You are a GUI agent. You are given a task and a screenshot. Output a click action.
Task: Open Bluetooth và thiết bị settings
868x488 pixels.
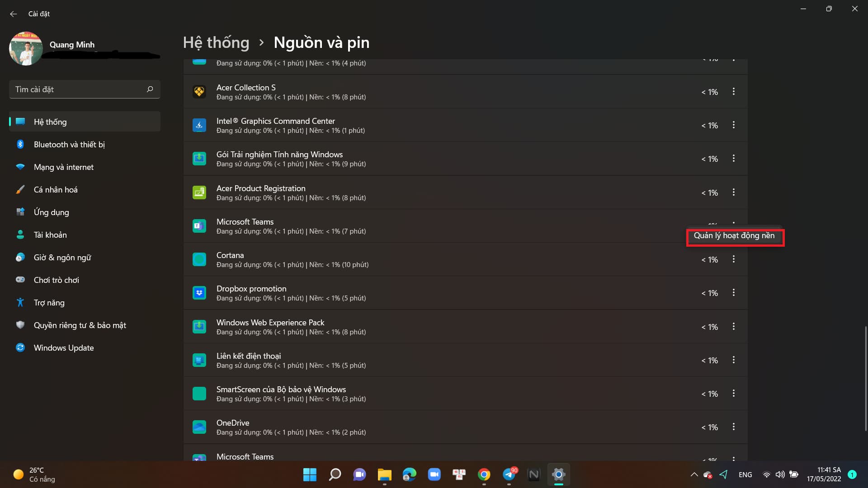coord(85,144)
